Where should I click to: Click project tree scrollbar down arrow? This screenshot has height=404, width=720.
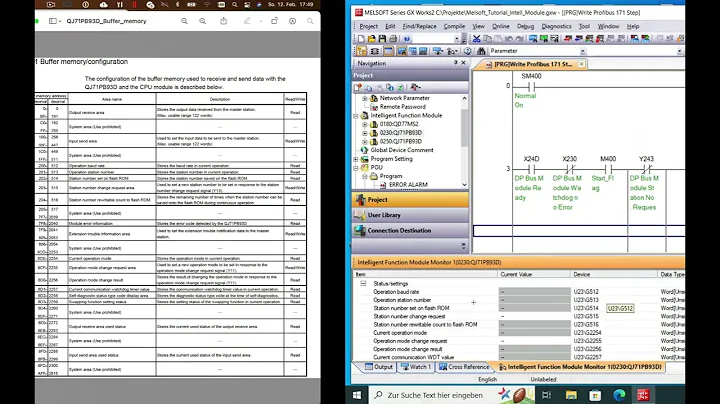[464, 185]
